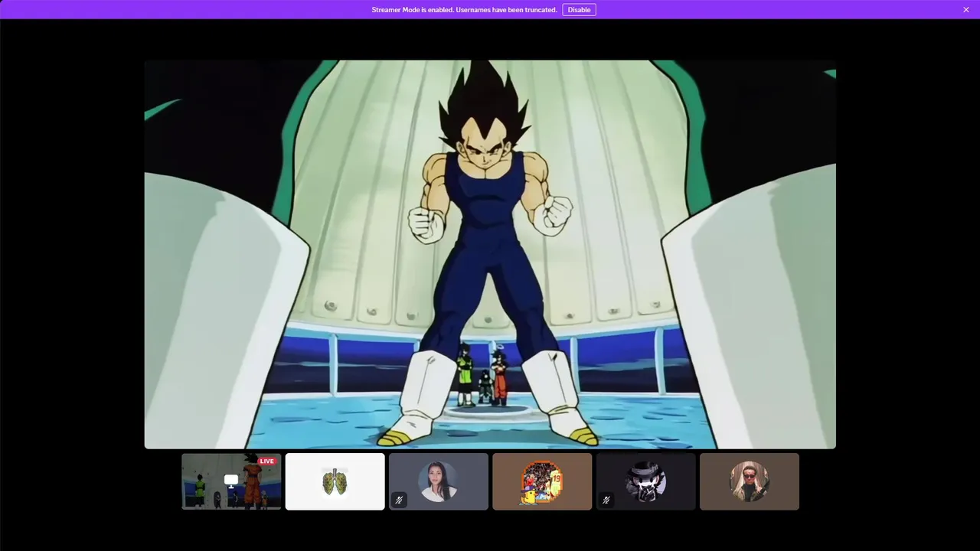980x551 pixels.
Task: Click pop-out screen icon on live thumbnail
Action: click(231, 481)
